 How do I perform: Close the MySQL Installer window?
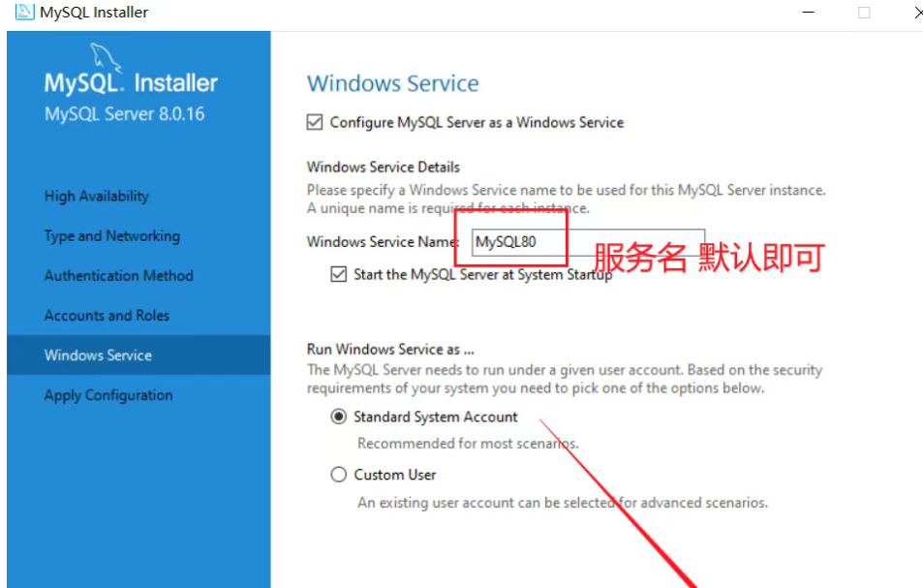click(917, 12)
